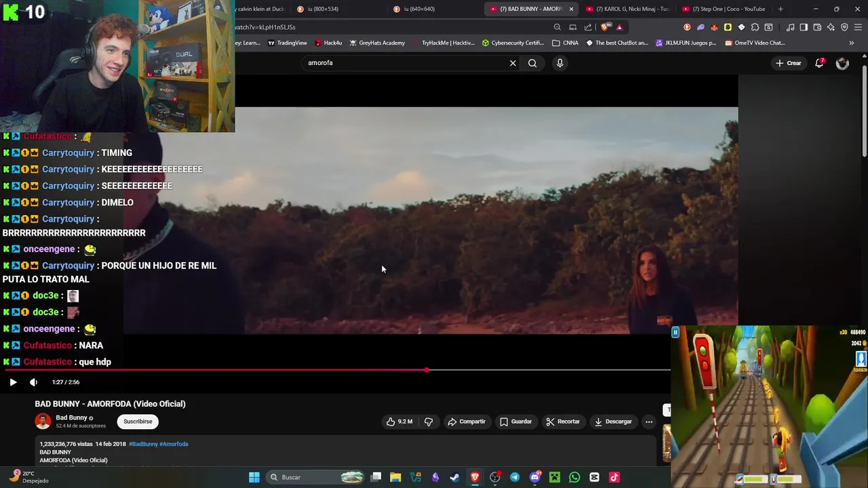This screenshot has height=488, width=868.
Task: Open Brave Shields lion icon
Action: [606, 27]
